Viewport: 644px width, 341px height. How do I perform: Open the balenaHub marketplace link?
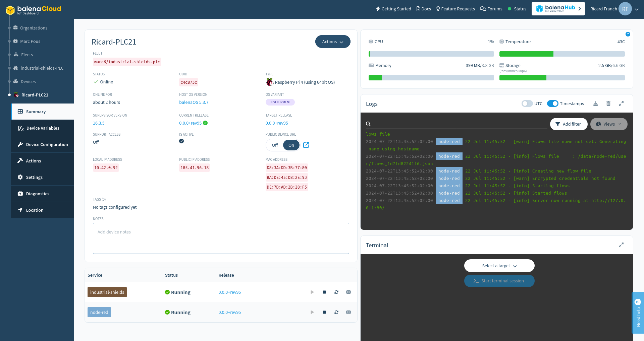[558, 9]
